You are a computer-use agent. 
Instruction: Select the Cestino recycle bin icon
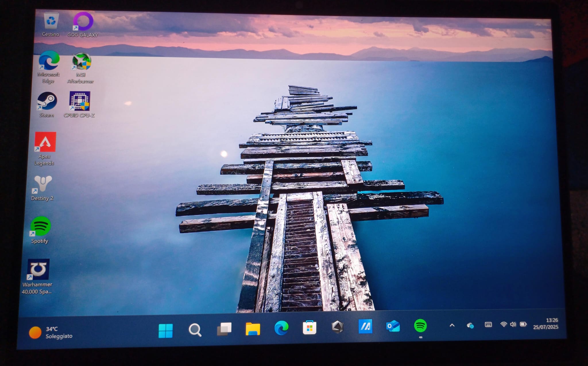coord(51,22)
